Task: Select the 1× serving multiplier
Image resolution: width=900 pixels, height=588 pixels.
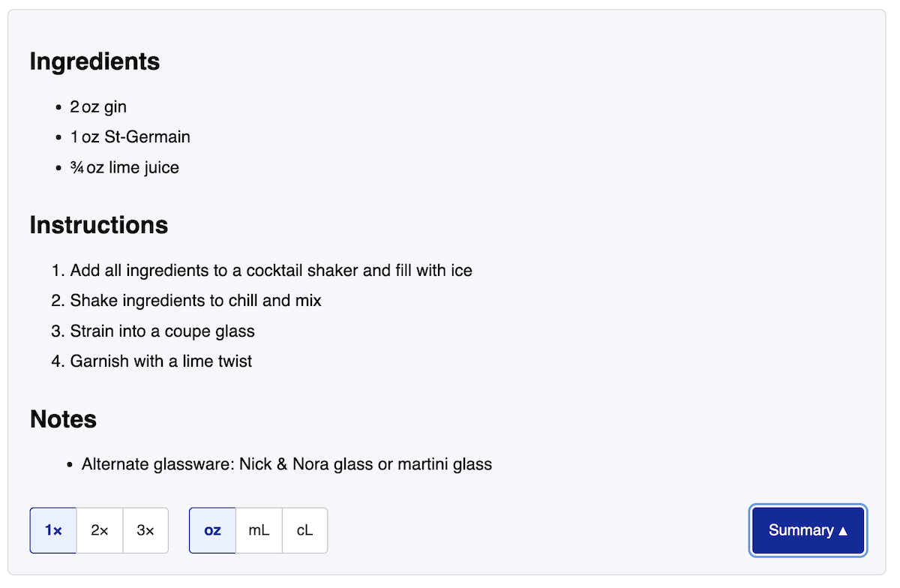Action: (x=53, y=530)
